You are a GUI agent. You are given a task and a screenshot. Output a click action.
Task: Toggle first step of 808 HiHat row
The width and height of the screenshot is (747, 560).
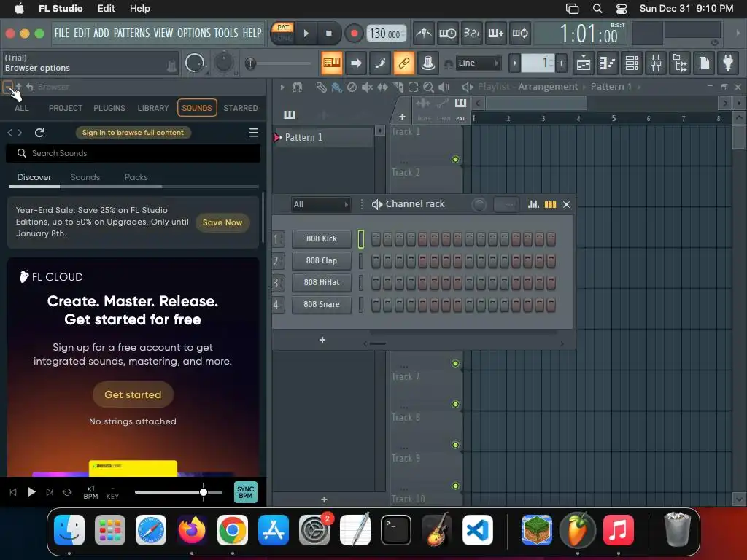[376, 282]
